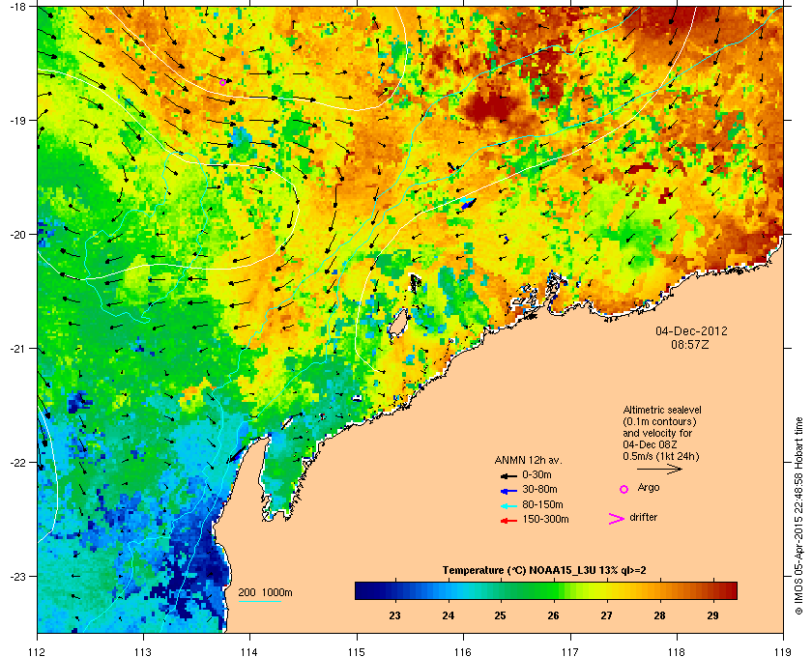Click the 'Argo' legend label
This screenshot has height=657, width=812.
pyautogui.click(x=649, y=487)
